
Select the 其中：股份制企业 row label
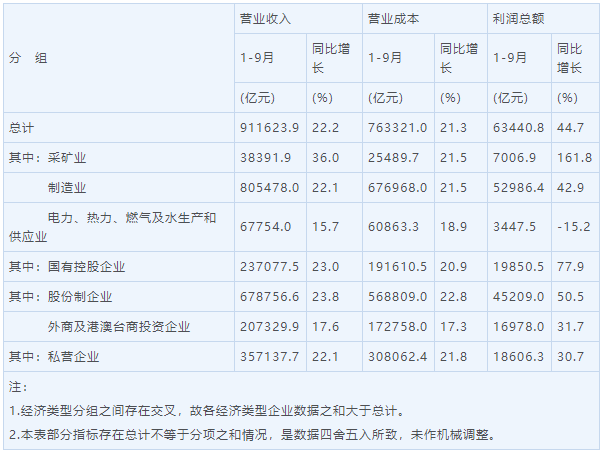(61, 296)
